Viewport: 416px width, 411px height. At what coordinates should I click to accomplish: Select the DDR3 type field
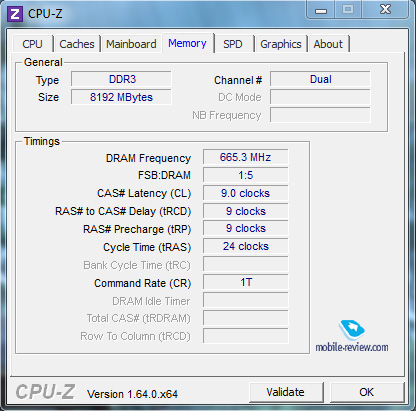[121, 79]
